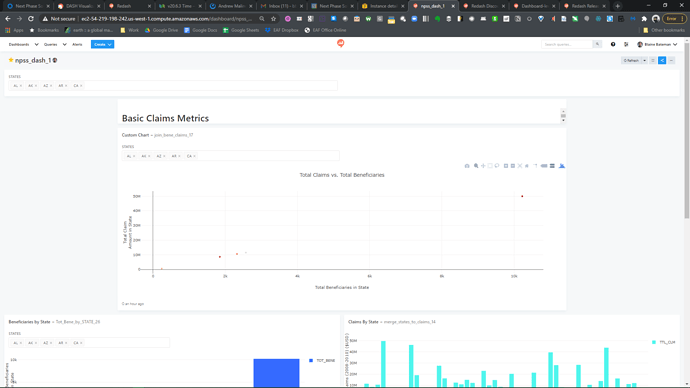Image resolution: width=690 pixels, height=388 pixels.
Task: Select the Plotly zoom tool
Action: (x=476, y=166)
